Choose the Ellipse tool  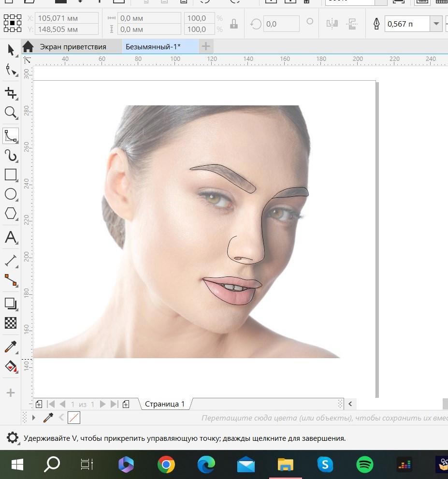[x=11, y=194]
